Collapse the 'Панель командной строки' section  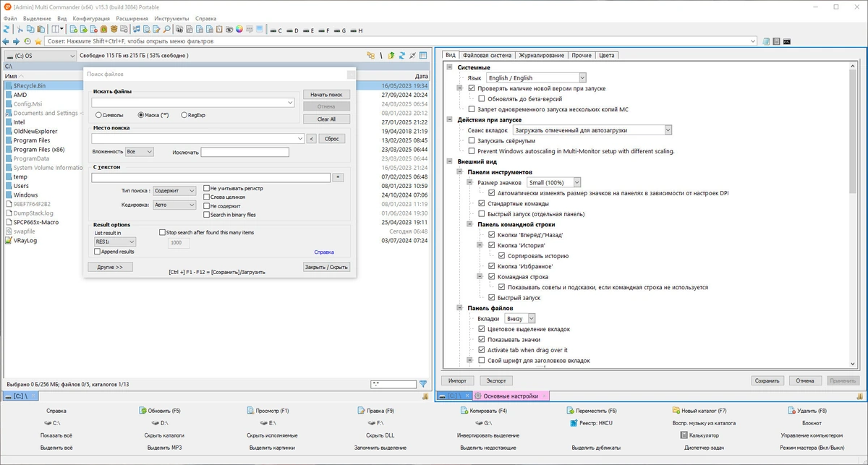tap(469, 224)
